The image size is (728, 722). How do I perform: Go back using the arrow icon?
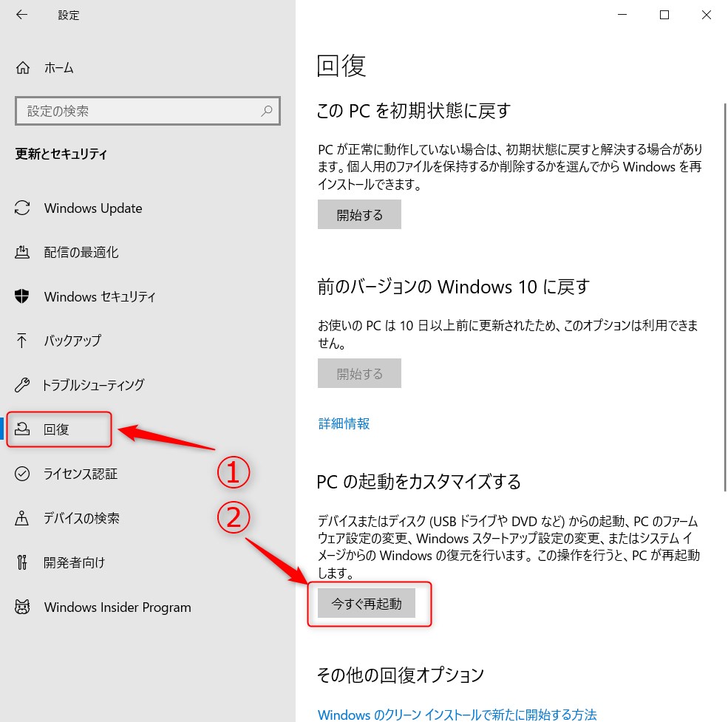click(21, 15)
